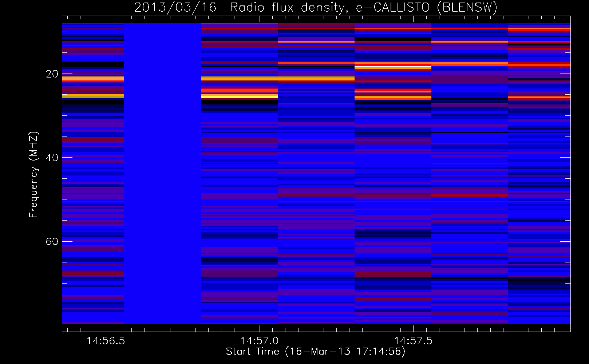Click the 60 frequency tick label
The width and height of the screenshot is (589, 364).
(x=52, y=242)
